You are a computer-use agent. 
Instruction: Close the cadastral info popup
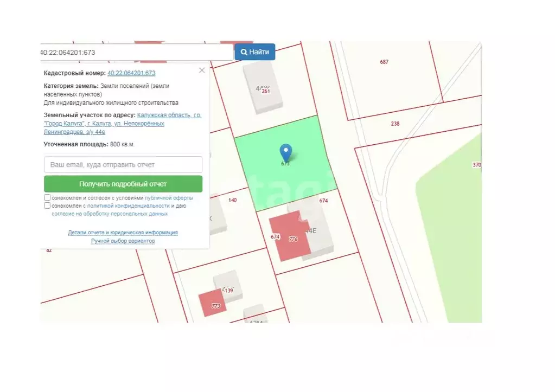pos(202,70)
